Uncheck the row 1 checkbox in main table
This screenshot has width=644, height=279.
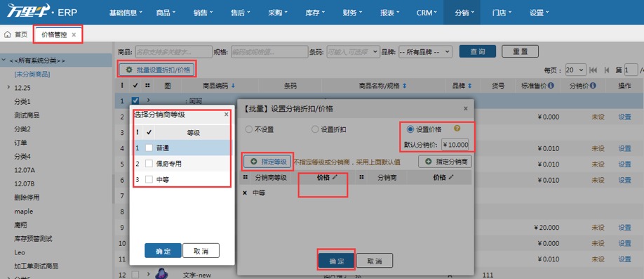[x=135, y=100]
